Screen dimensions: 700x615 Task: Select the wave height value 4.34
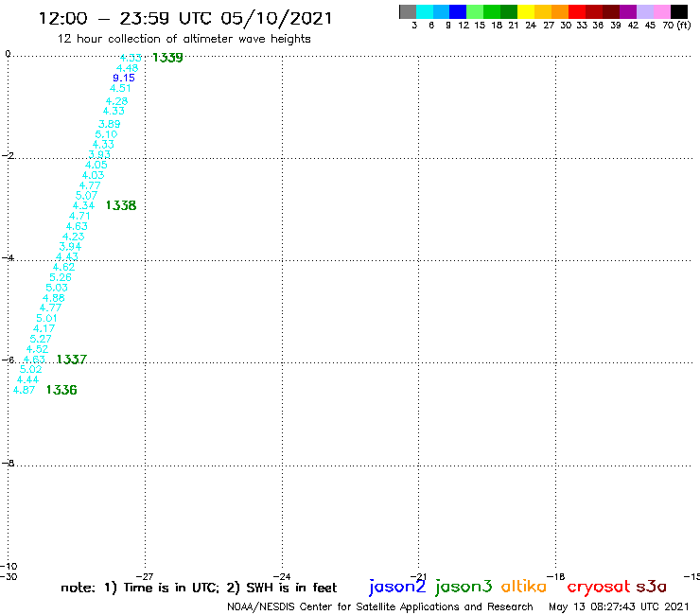pos(83,206)
